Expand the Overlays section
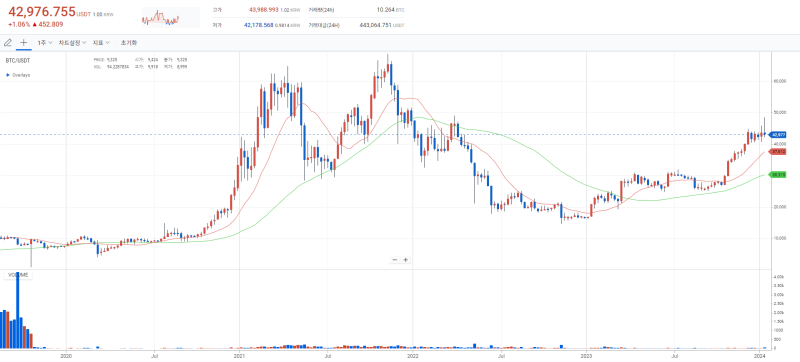 pyautogui.click(x=18, y=75)
